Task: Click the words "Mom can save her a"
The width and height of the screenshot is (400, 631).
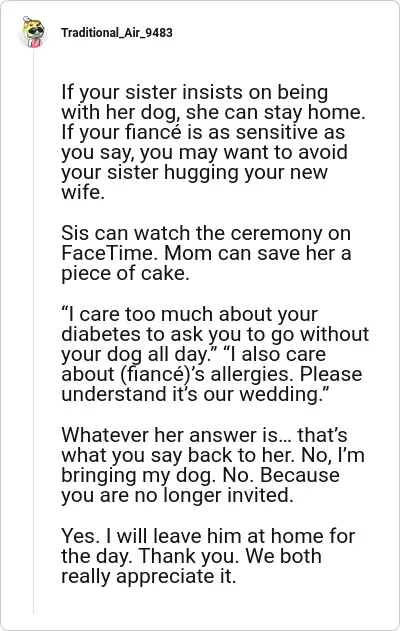Action: pyautogui.click(x=258, y=253)
